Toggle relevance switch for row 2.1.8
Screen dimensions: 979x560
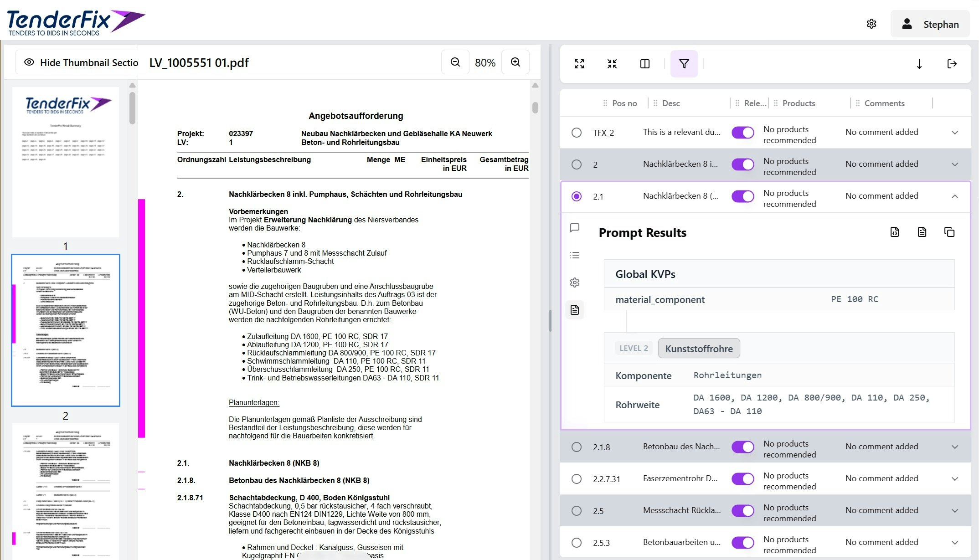pos(742,447)
